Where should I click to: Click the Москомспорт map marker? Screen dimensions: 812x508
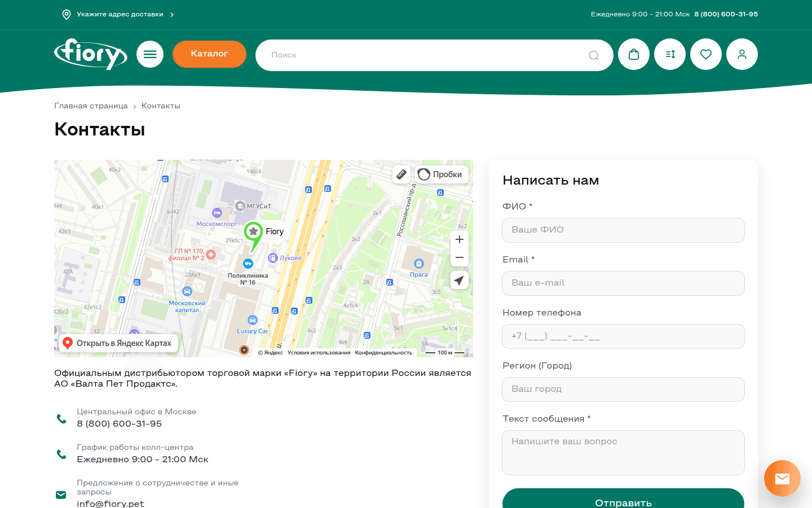click(x=217, y=213)
